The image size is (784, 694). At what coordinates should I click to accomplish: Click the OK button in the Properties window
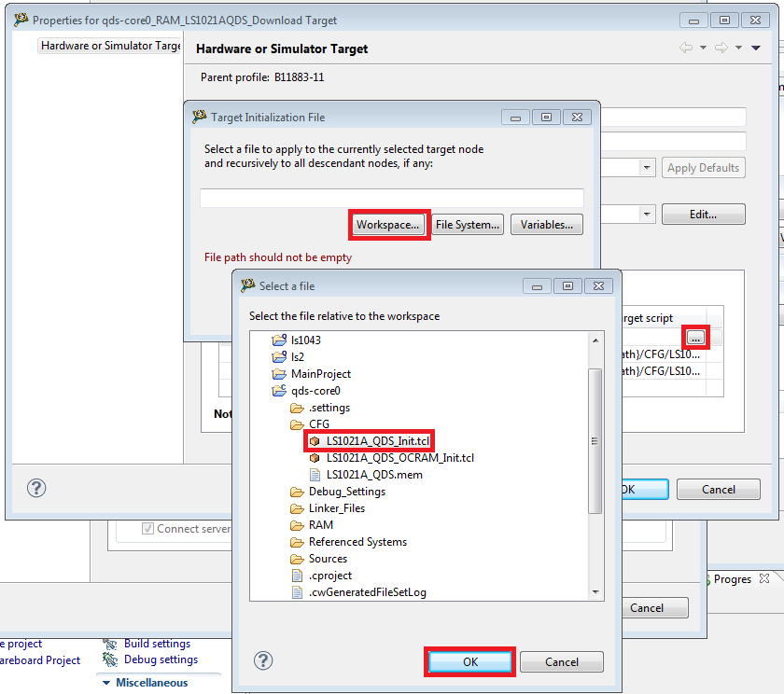(644, 489)
